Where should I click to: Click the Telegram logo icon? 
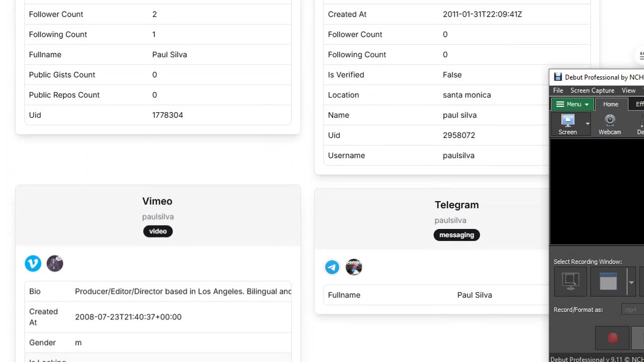tap(332, 267)
